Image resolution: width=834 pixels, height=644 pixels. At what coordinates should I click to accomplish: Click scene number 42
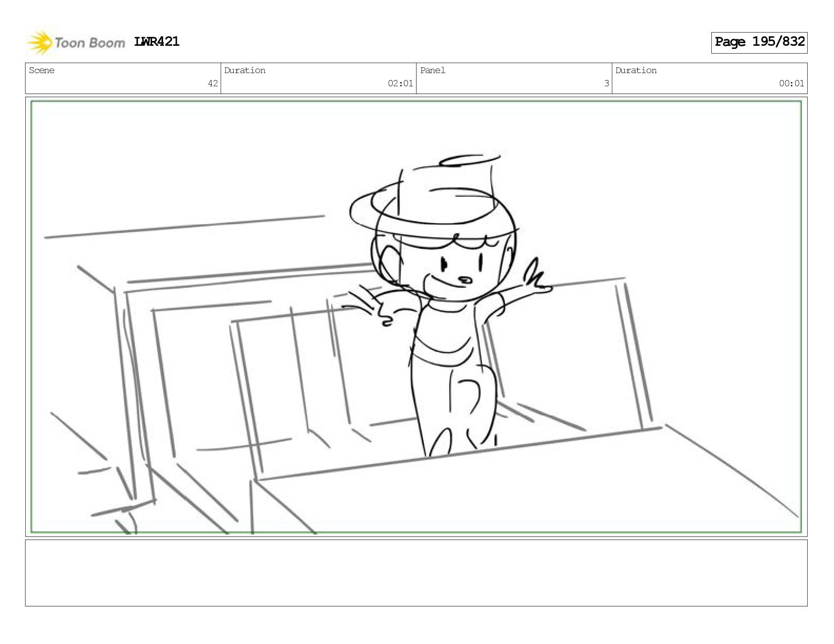pos(213,83)
